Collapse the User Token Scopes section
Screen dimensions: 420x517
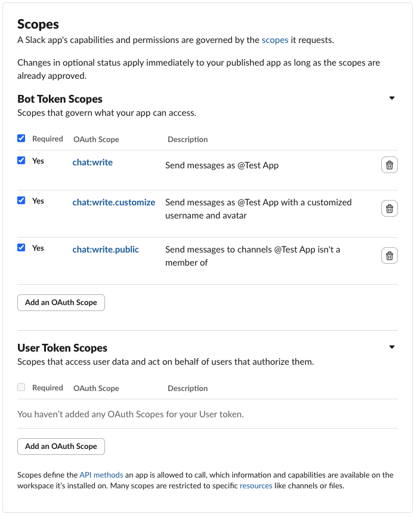[392, 347]
